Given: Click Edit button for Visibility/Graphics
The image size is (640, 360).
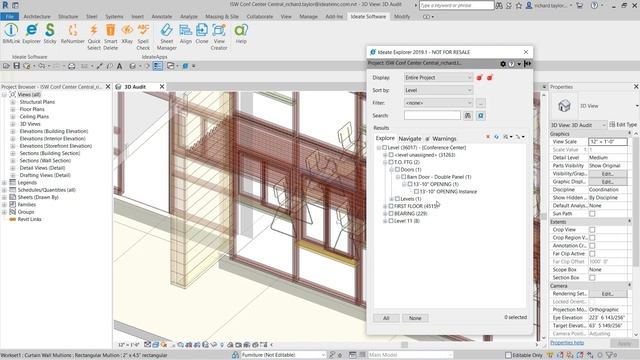Looking at the screenshot, I should pyautogui.click(x=607, y=174).
